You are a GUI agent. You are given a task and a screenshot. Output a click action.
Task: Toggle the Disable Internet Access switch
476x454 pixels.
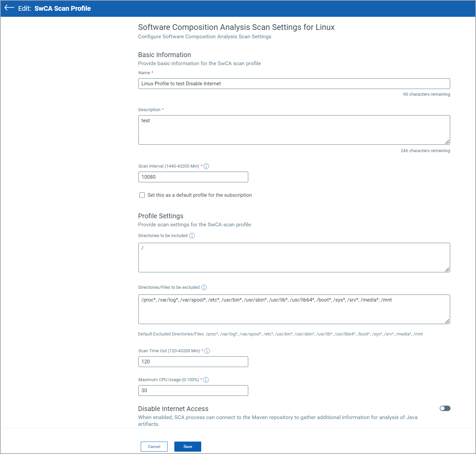(x=445, y=408)
